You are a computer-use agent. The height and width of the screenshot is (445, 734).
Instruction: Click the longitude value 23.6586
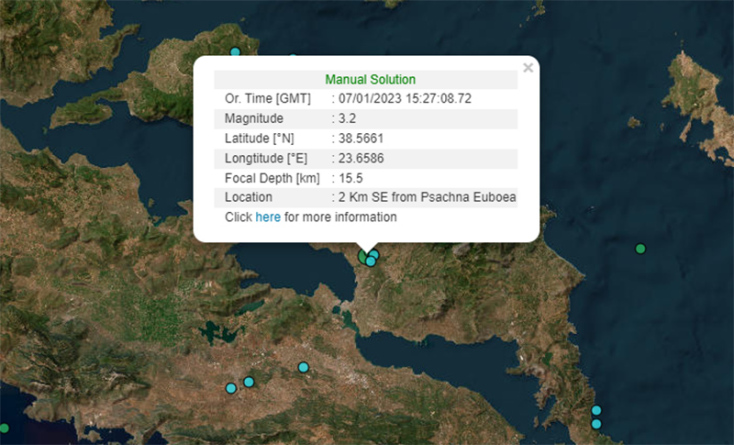361,158
